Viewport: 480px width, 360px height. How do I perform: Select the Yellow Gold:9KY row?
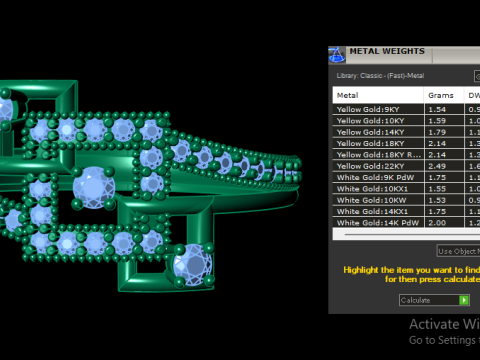pos(406,109)
